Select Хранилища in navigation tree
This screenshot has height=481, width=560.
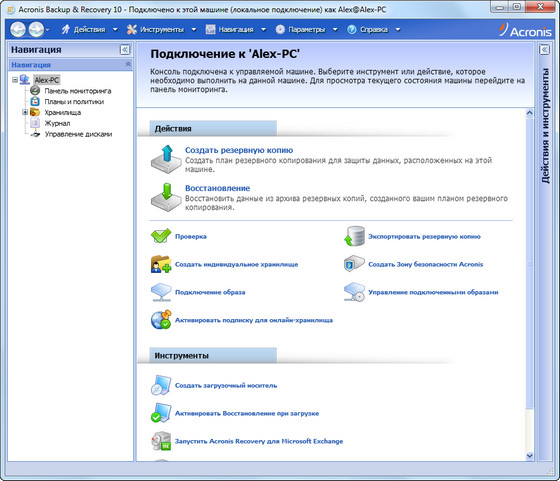(x=62, y=112)
